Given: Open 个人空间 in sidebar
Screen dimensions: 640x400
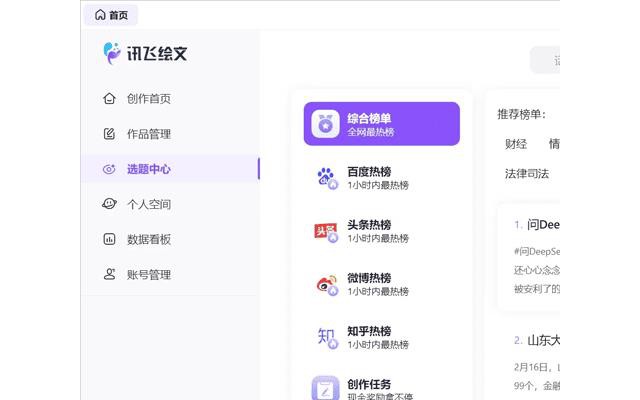Looking at the screenshot, I should 149,204.
